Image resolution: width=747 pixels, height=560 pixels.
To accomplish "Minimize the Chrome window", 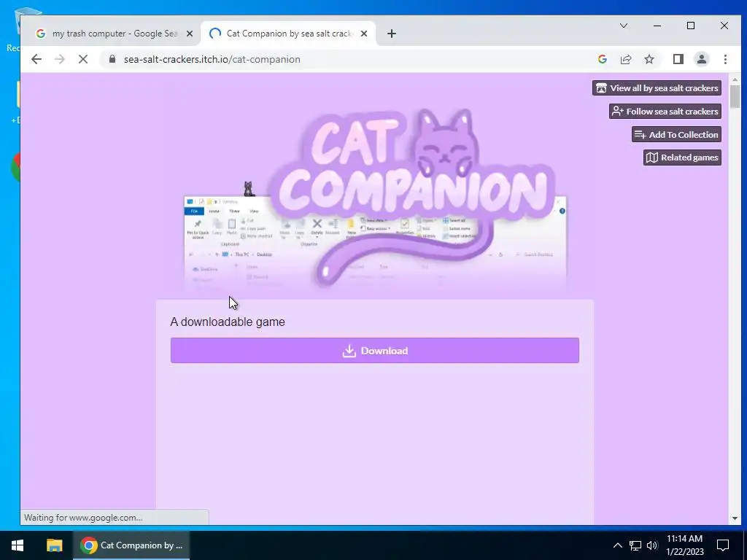I will pos(657,26).
